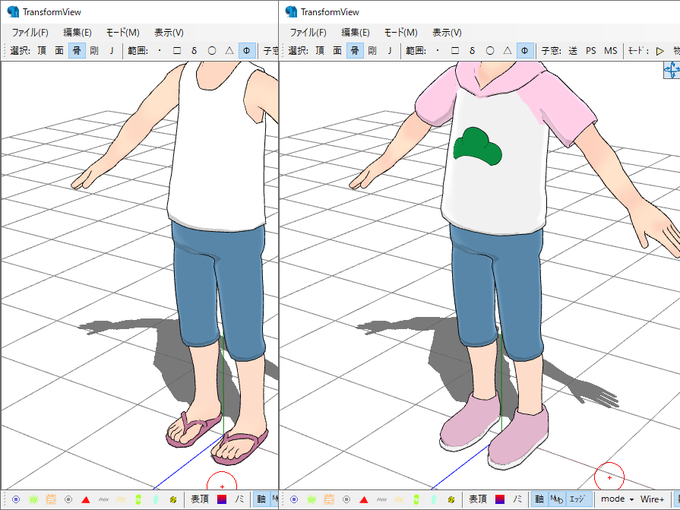Toggle blue circle bone display in right window
Screen dimensions: 680x510
294,500
